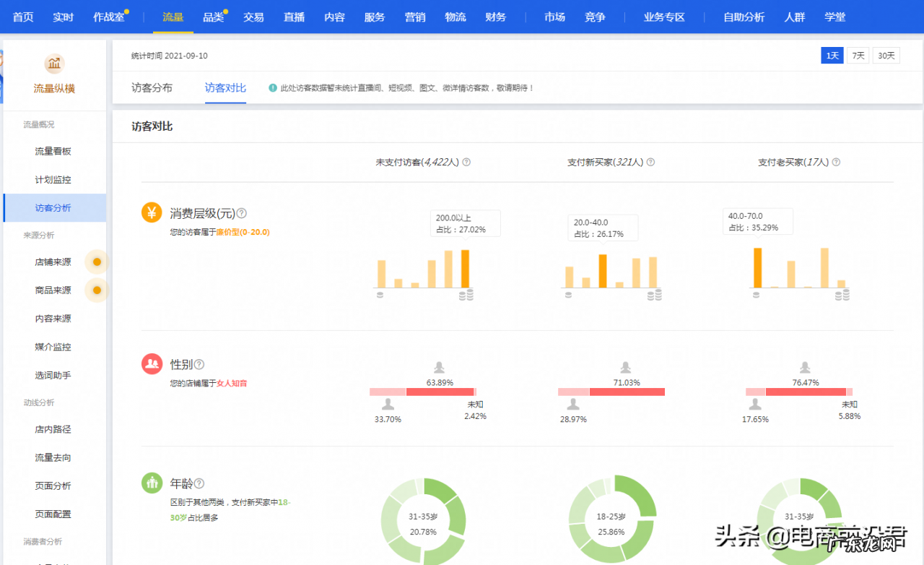The width and height of the screenshot is (924, 565).
Task: Select the yellow ¥ consumption level icon
Action: point(151,212)
